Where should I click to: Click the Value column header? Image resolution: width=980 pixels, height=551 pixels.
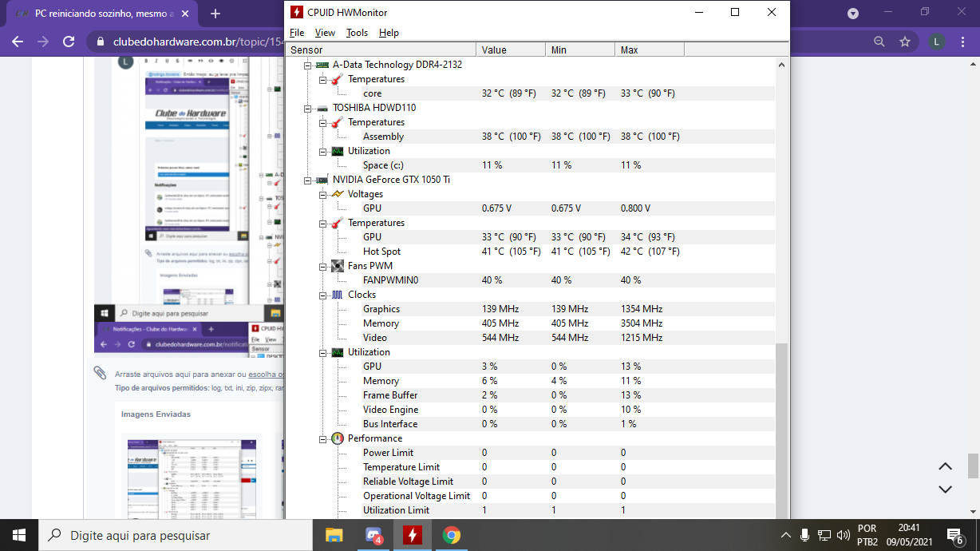click(x=511, y=50)
